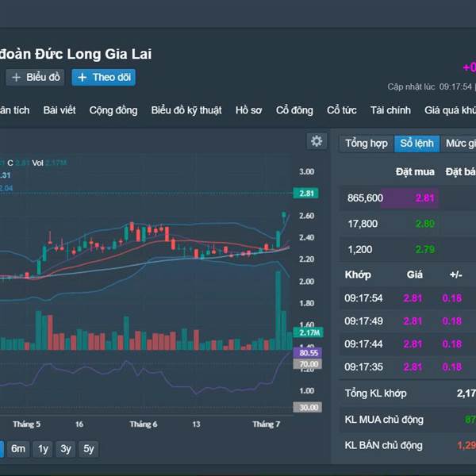Click the Tháng 7 date axis label
Viewport: 476px width, 476px height.
[x=267, y=424]
